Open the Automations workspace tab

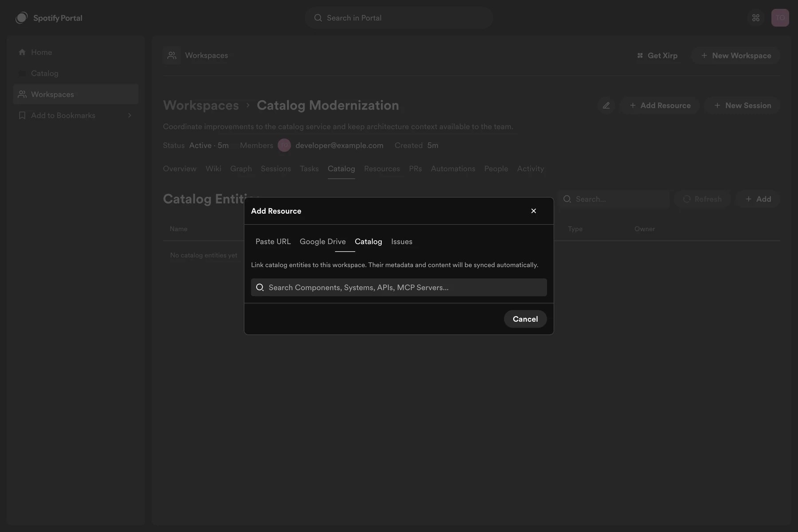pyautogui.click(x=453, y=169)
